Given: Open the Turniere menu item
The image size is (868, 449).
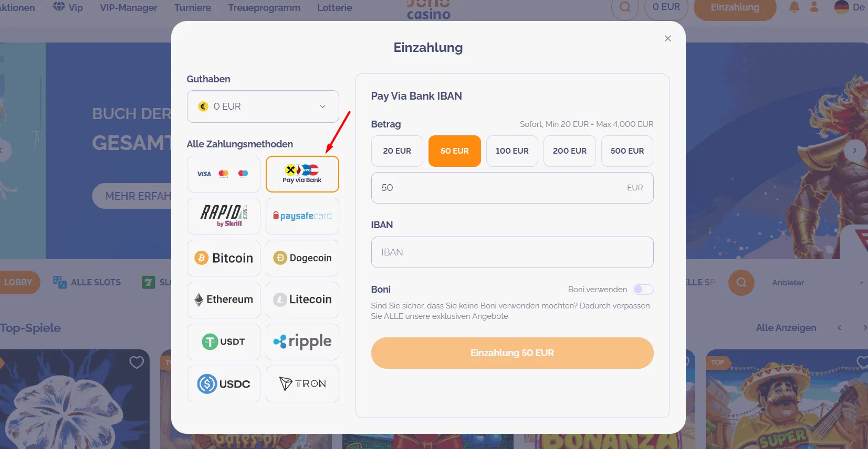Looking at the screenshot, I should [193, 8].
